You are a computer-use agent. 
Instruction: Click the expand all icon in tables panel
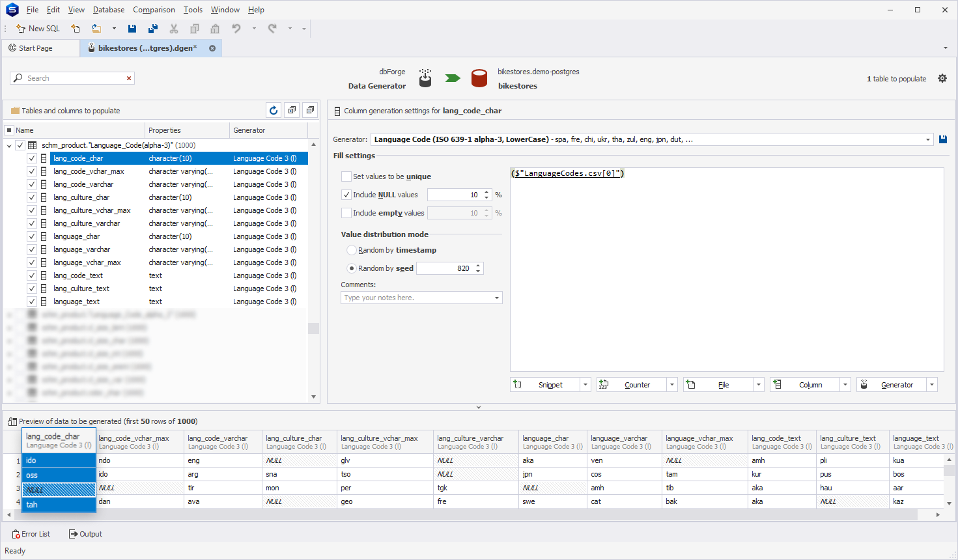pos(292,111)
